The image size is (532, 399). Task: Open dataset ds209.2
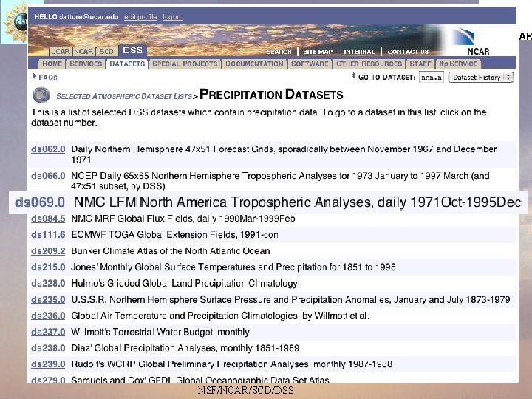pos(48,251)
